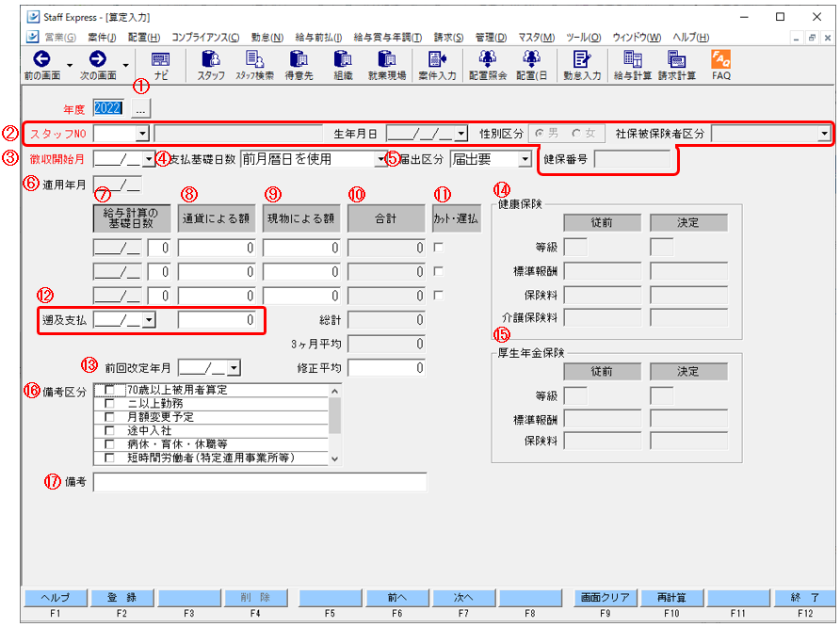The image size is (840, 627).
Task: Open the 前回改定年月 dropdown
Action: pos(234,368)
